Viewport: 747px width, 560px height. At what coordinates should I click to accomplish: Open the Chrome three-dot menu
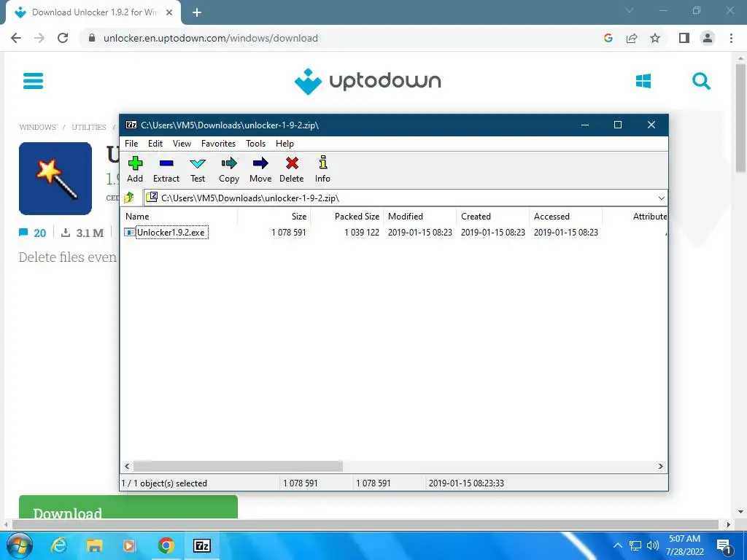[x=731, y=38]
